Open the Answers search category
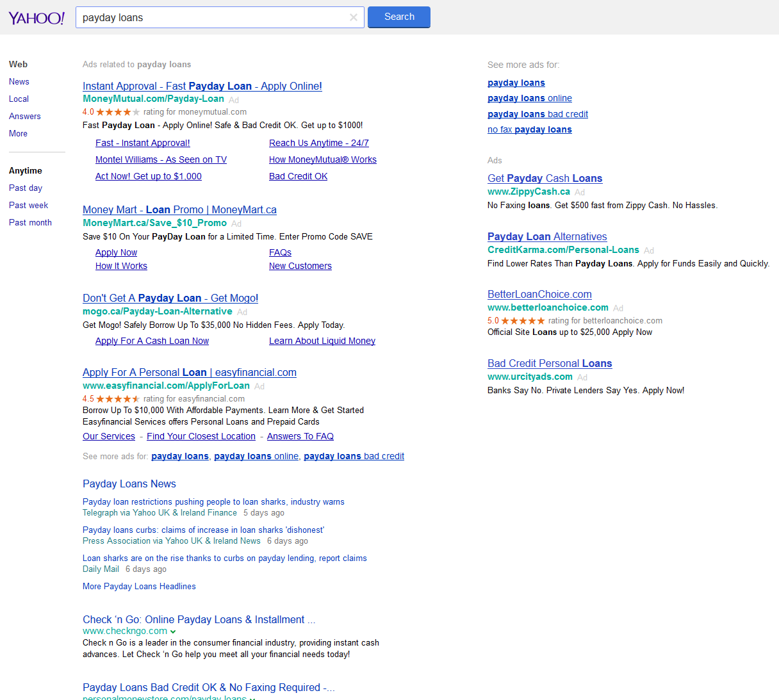The height and width of the screenshot is (700, 779). (25, 117)
